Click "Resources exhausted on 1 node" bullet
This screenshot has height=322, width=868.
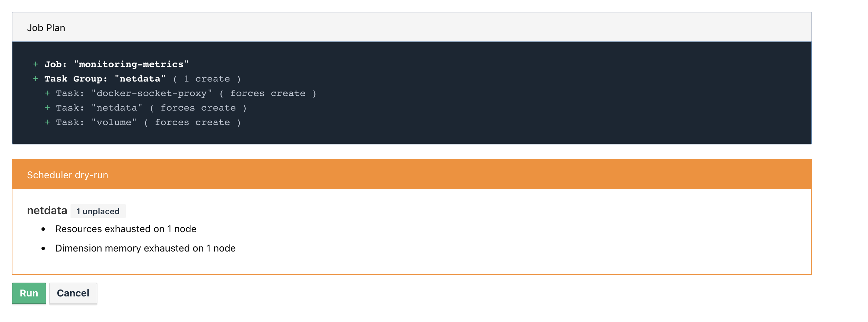click(126, 229)
